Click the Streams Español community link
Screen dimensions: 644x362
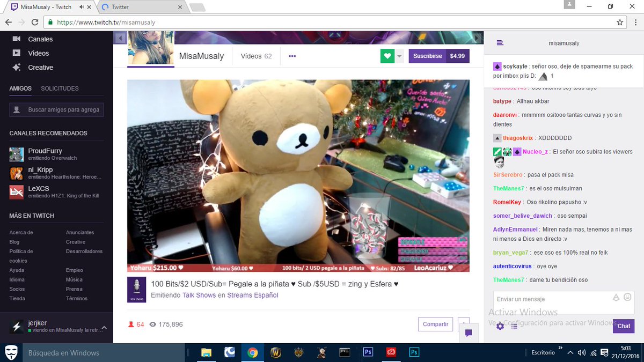(x=252, y=295)
